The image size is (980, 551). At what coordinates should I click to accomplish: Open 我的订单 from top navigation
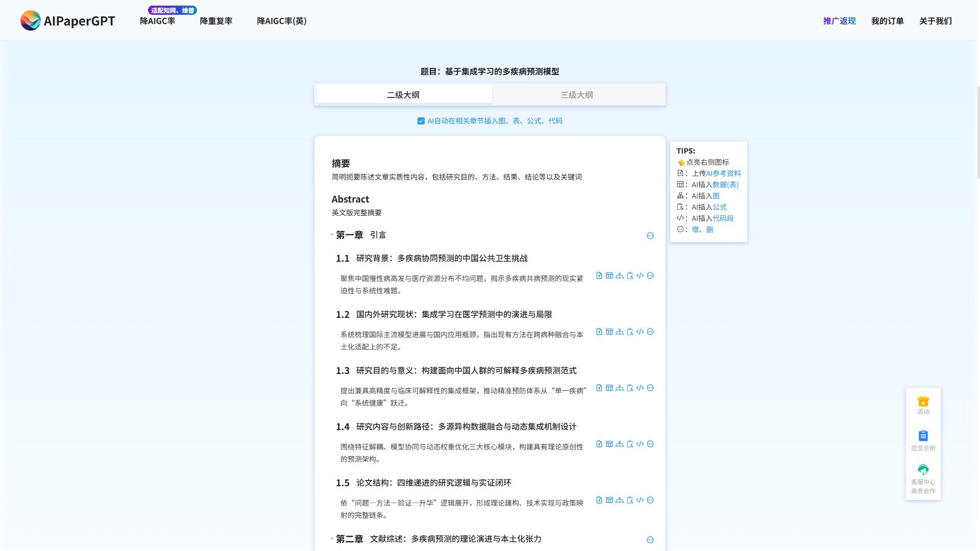coord(887,21)
